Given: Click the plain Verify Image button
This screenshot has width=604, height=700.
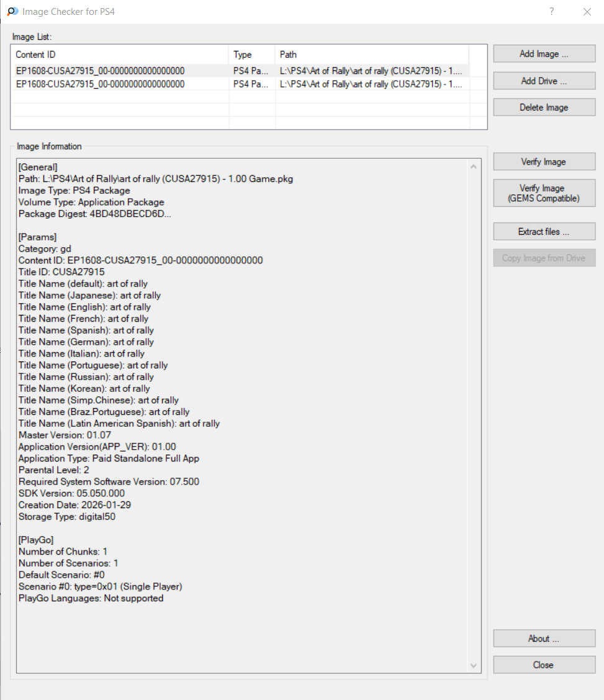Looking at the screenshot, I should point(544,162).
